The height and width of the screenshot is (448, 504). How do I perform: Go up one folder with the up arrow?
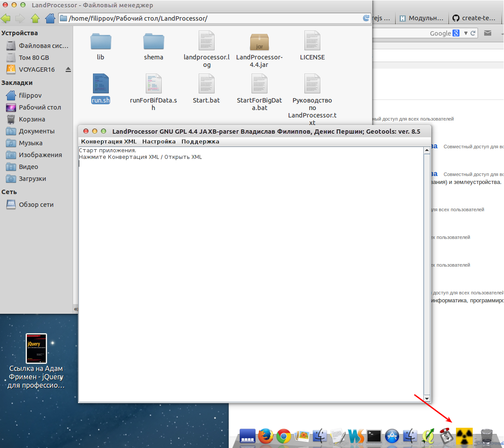pos(35,18)
